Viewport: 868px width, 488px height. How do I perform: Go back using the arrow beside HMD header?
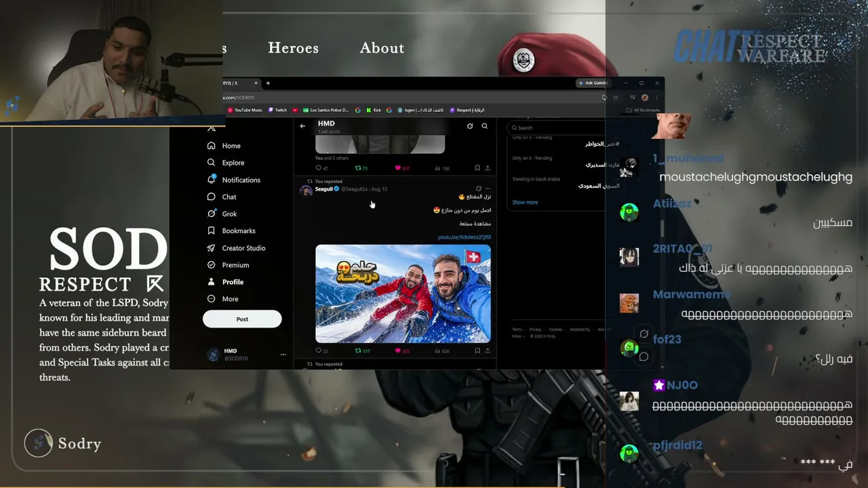pos(302,126)
